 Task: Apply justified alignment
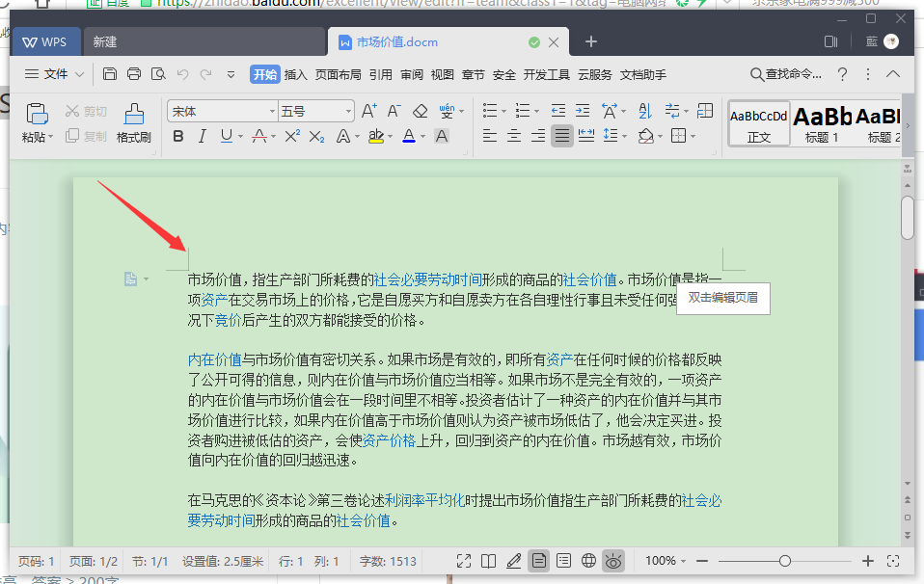pyautogui.click(x=562, y=136)
